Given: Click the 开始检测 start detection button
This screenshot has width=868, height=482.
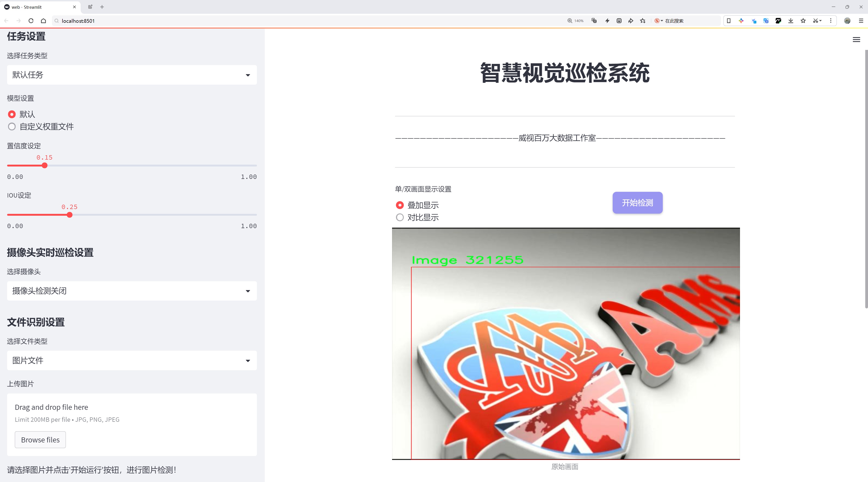Looking at the screenshot, I should coord(637,203).
